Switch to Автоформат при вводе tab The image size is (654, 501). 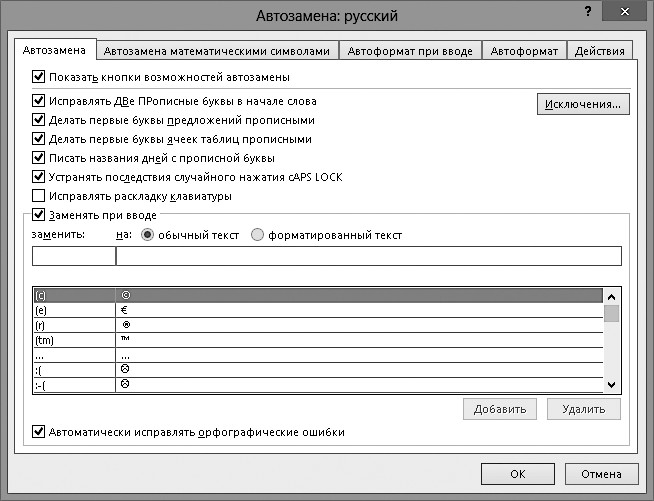[410, 52]
